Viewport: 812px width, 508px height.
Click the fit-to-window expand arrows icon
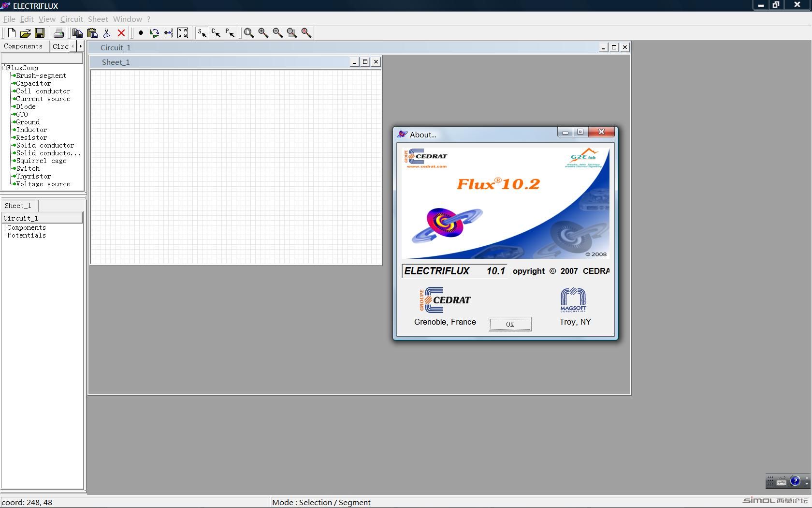coord(183,33)
